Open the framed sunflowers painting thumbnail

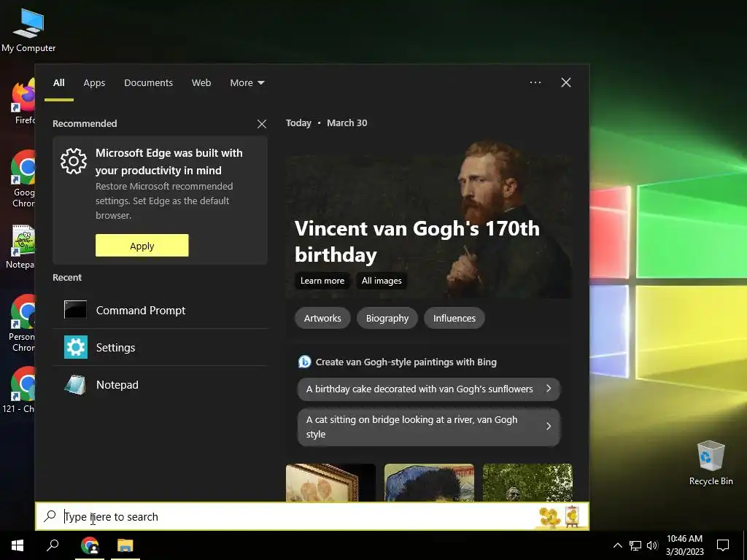(x=330, y=483)
